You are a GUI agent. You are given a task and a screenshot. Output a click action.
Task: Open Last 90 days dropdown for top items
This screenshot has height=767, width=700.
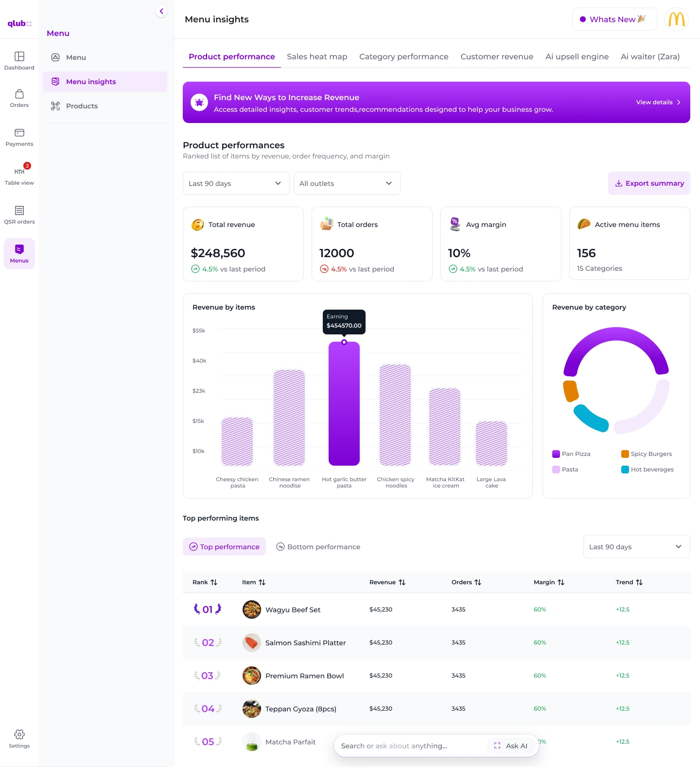637,547
